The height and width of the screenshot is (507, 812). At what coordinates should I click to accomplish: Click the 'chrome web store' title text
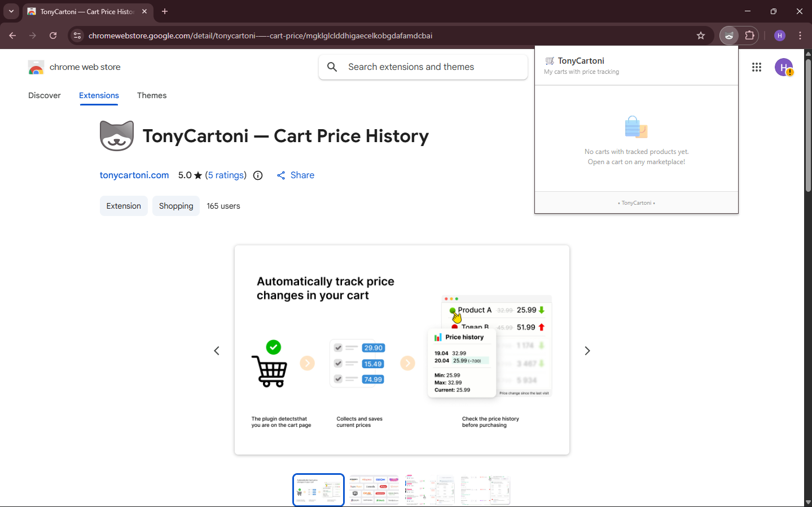coord(85,67)
